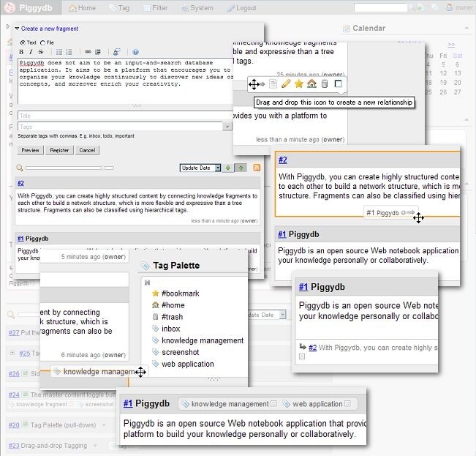Select screenshot tag in Tag Palette
This screenshot has height=456, width=476.
(181, 352)
